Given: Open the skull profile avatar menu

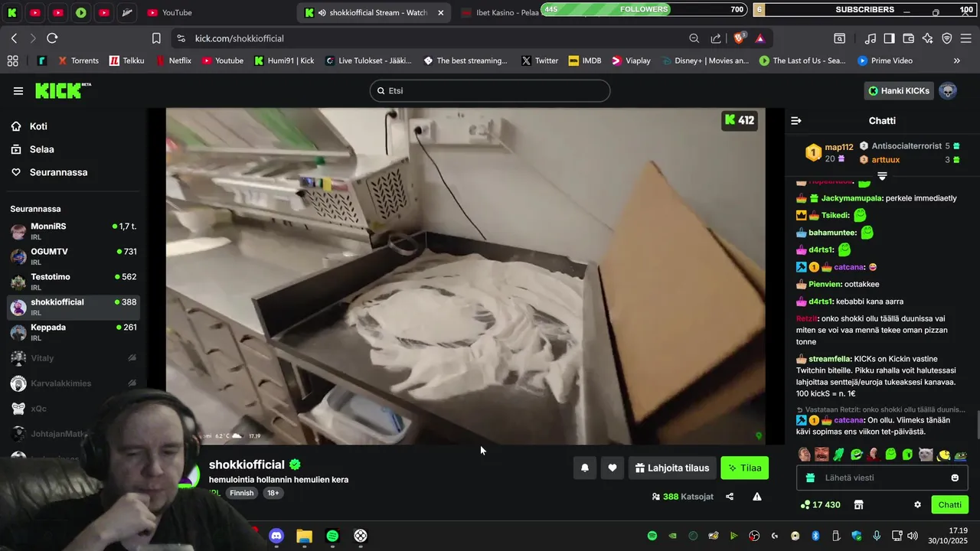Looking at the screenshot, I should coord(948,91).
